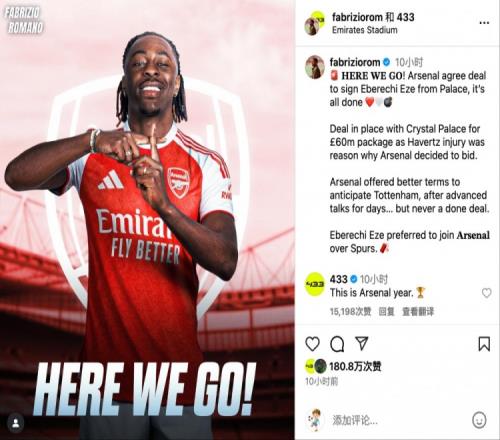View translation of the 433 comment

418,312
